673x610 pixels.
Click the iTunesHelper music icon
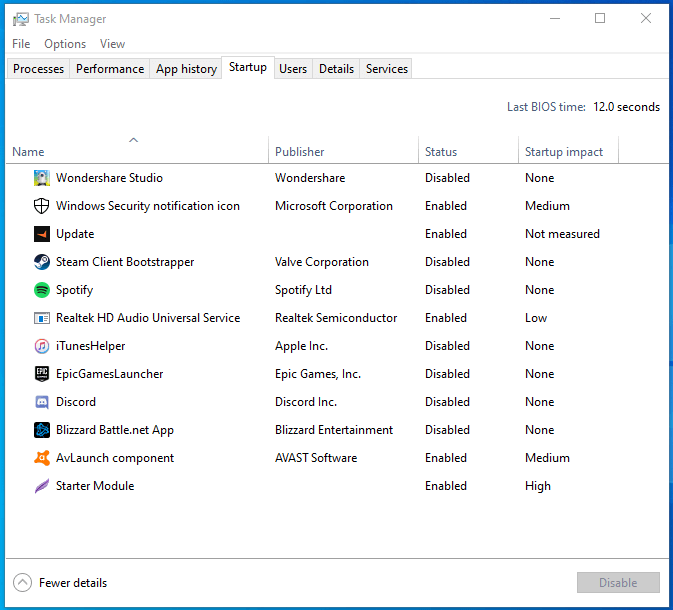coord(42,346)
